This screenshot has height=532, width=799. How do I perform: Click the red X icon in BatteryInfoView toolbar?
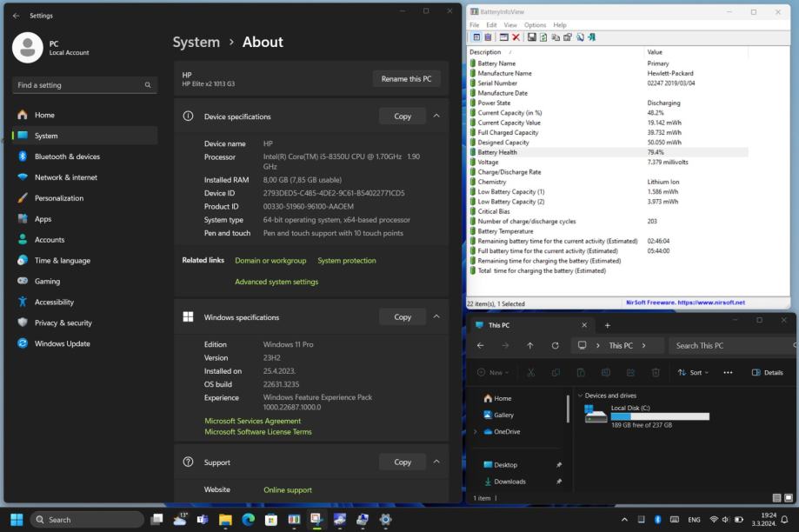tap(516, 37)
